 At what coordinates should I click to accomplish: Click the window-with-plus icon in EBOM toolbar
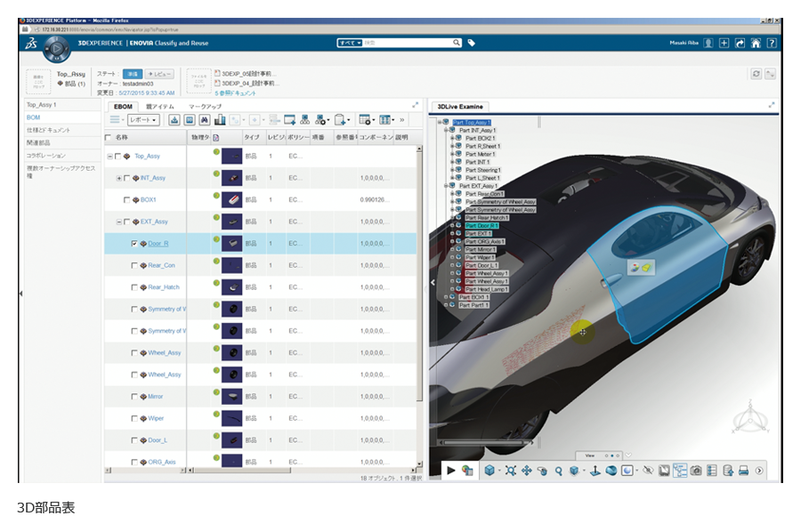(x=289, y=120)
